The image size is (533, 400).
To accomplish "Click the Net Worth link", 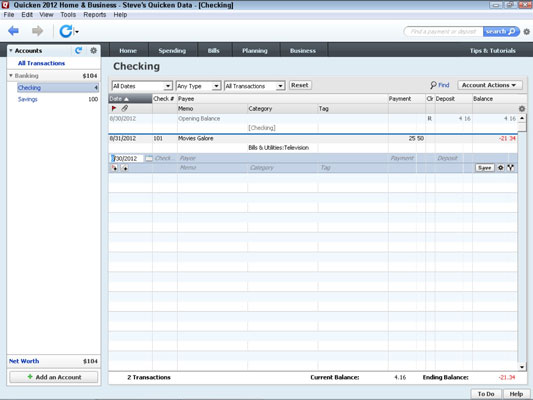I will coord(24,361).
